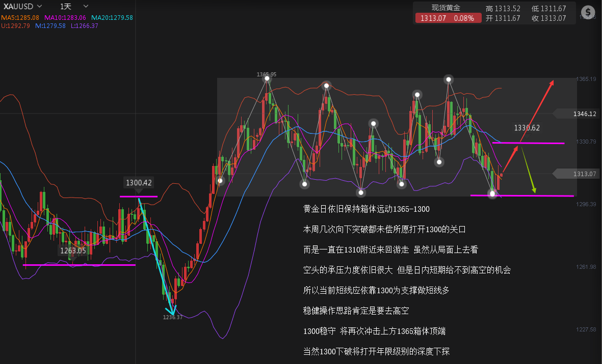Click the Bollinger middle M:1279.58 label
Screen dimensions: 602x364
tap(50, 25)
